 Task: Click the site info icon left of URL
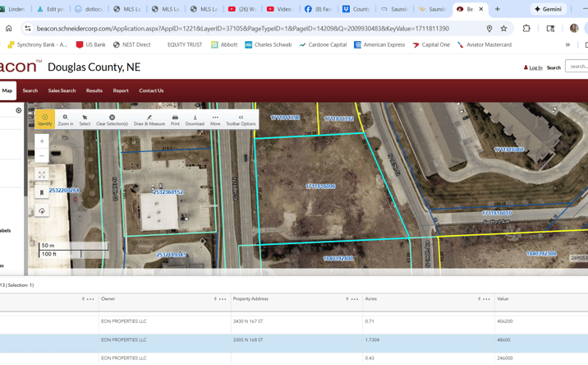point(28,29)
